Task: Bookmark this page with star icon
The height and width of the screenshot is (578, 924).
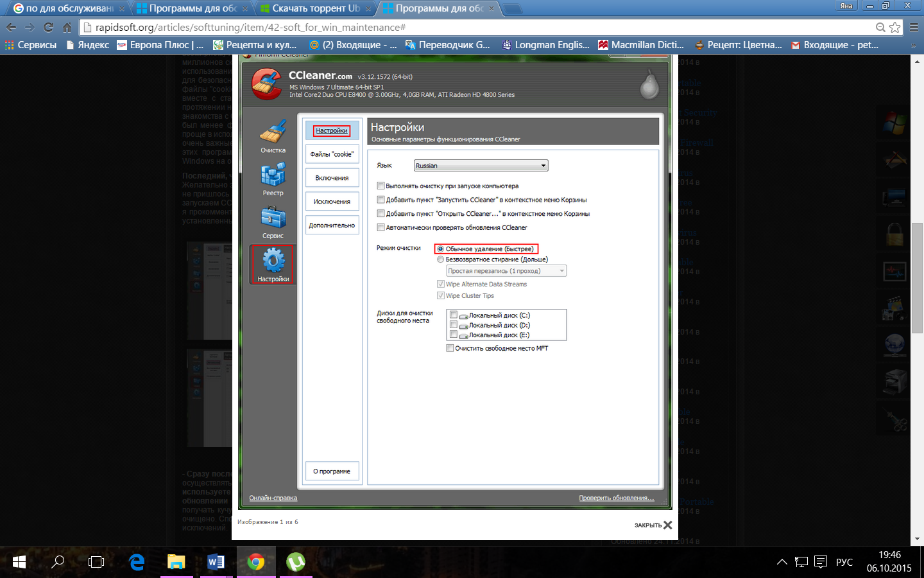Action: (894, 27)
